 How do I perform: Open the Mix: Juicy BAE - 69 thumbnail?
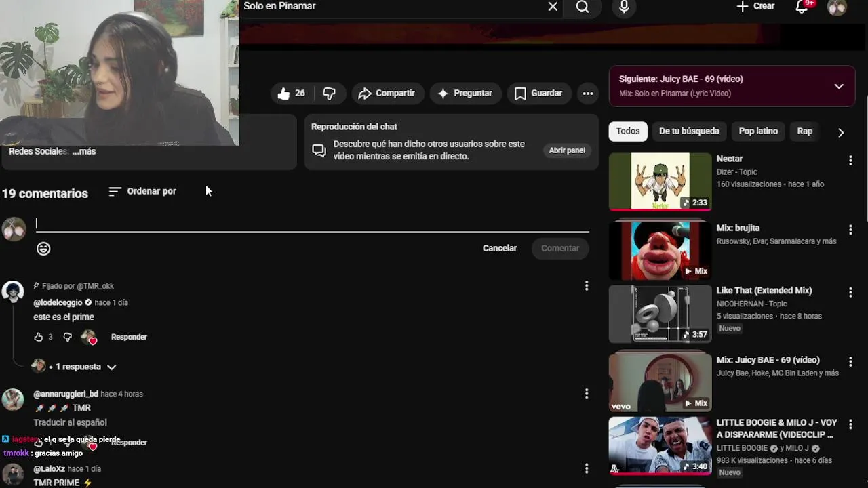point(660,382)
